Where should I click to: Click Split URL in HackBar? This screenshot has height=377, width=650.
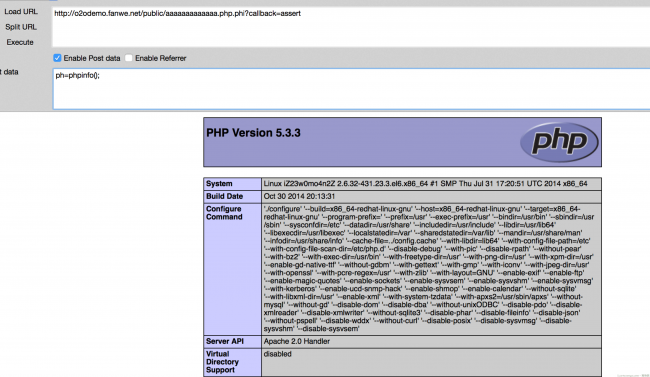click(x=21, y=27)
